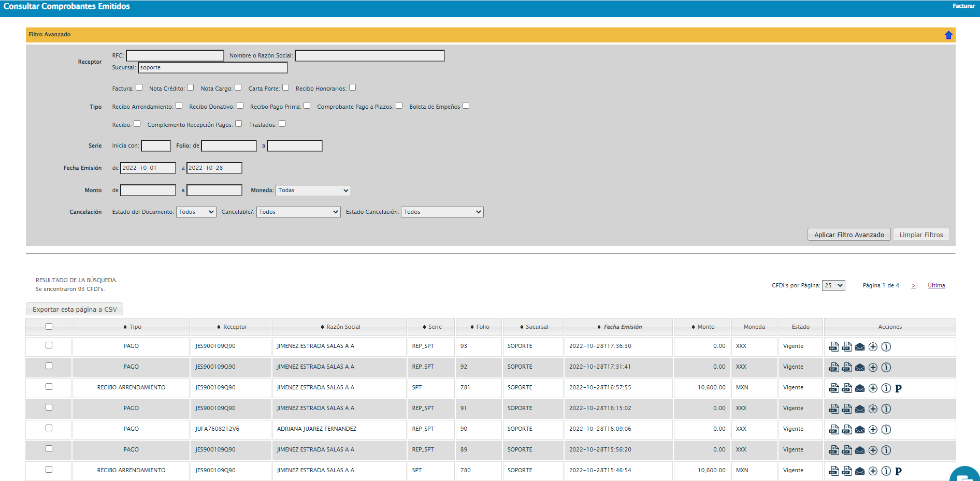Viewport: 980px width, 481px height.
Task: Download XML for folio 781 row
Action: pos(834,388)
